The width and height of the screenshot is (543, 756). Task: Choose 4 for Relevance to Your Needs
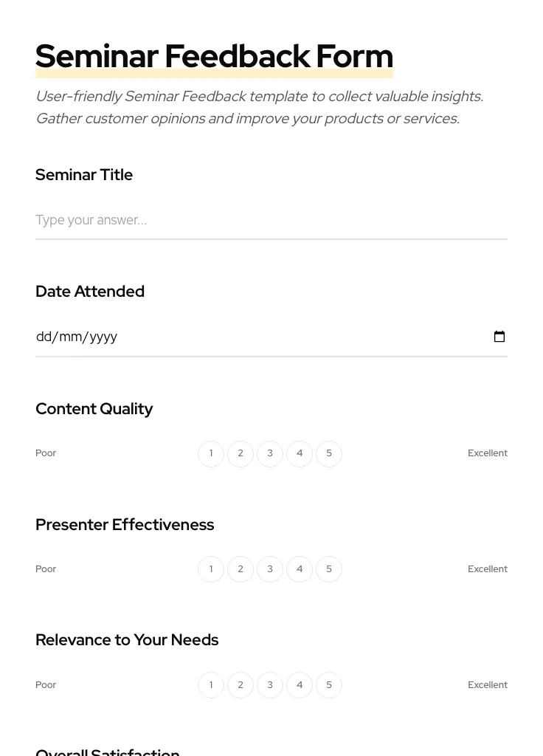[x=300, y=685]
